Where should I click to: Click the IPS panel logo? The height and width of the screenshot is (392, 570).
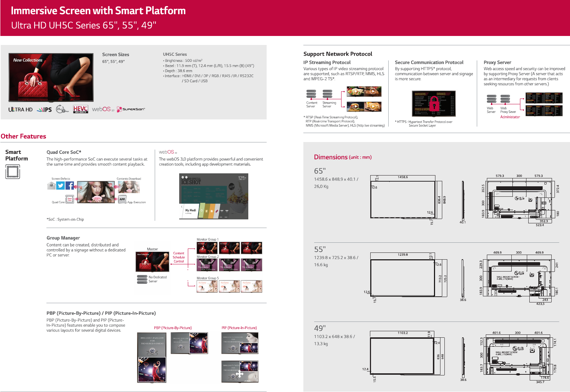[44, 110]
